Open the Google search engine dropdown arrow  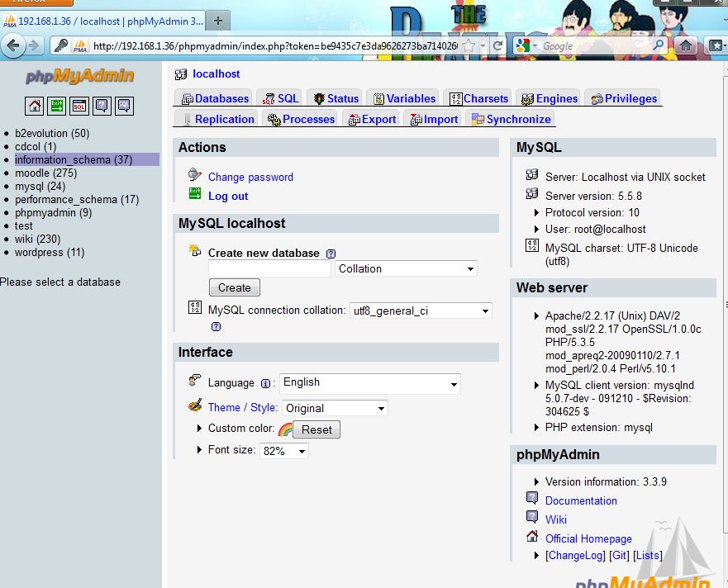click(x=535, y=46)
